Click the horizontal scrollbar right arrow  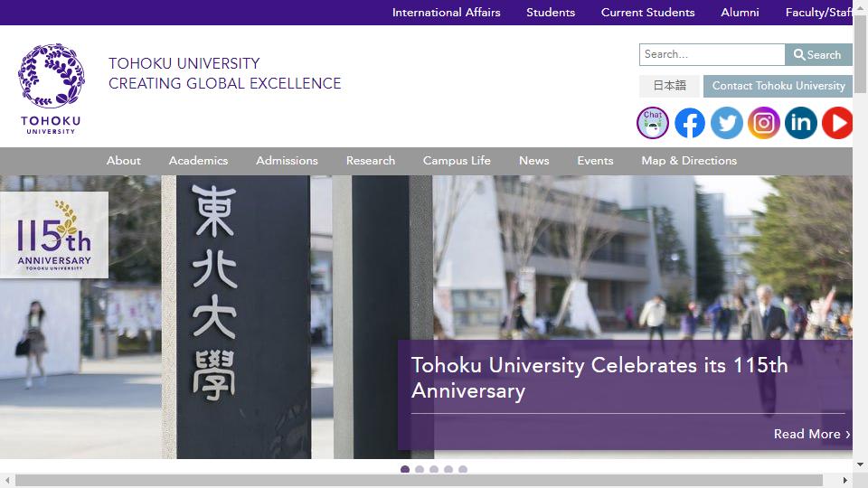tap(845, 480)
